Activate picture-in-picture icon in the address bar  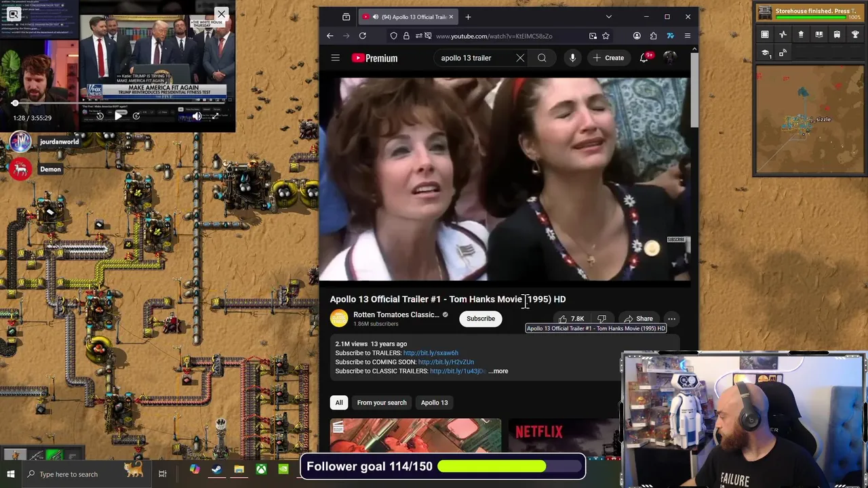coord(593,36)
